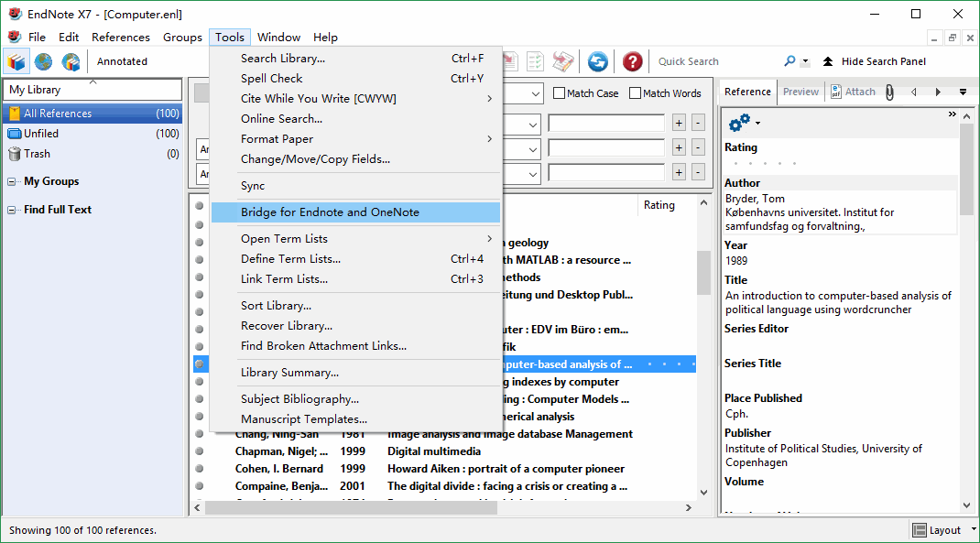Collapse the My Groups tree node

coord(11,182)
